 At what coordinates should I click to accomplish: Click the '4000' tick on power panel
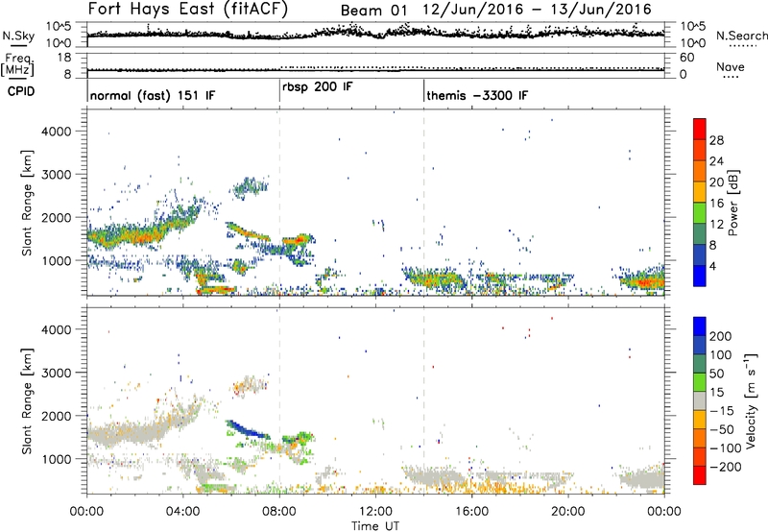pos(57,132)
